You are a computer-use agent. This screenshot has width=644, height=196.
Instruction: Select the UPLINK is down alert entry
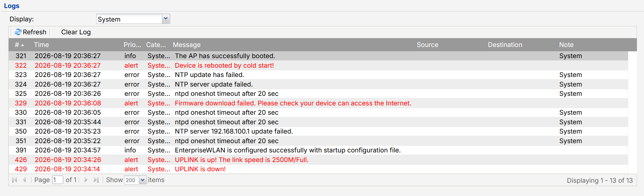click(318, 169)
